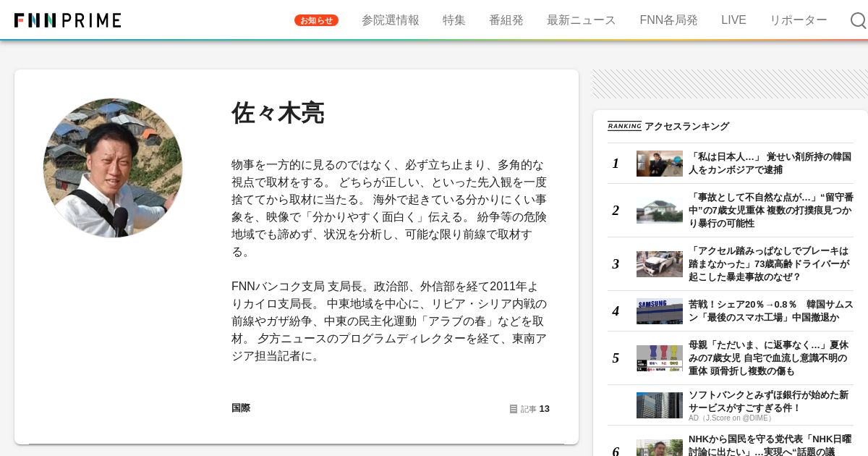
Task: Open thumbnail of ソフトバンク ad
Action: [660, 405]
